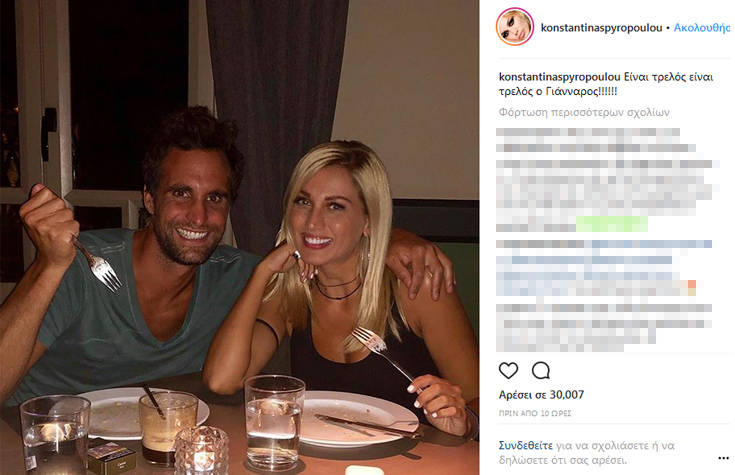
Task: Select the first blurred comment block
Action: click(595, 140)
